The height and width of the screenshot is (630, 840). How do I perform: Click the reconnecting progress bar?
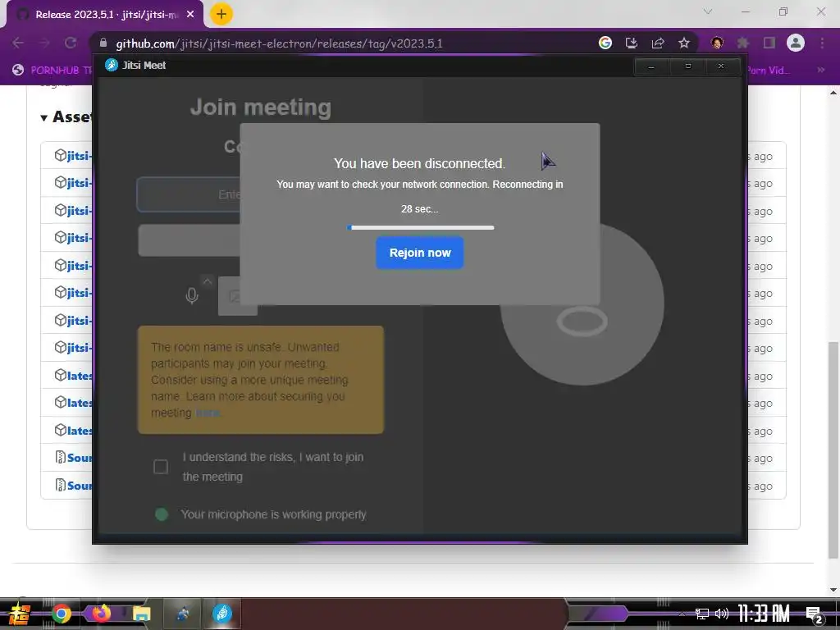point(421,228)
